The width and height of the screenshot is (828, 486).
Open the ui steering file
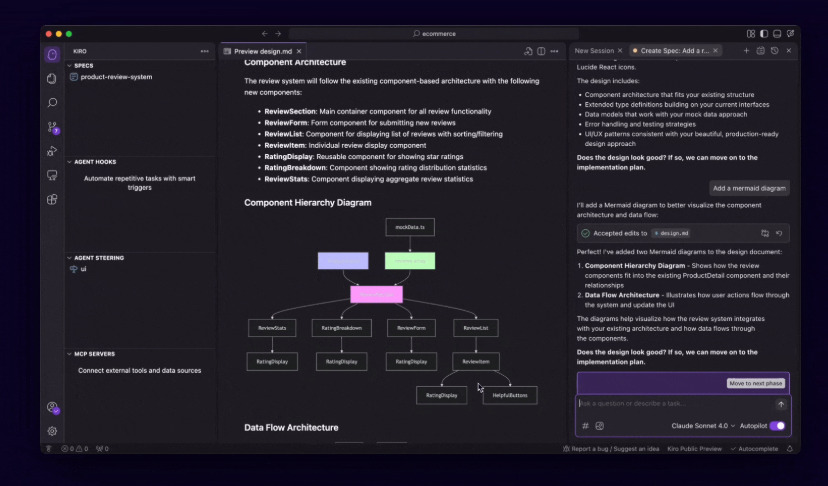(x=83, y=269)
